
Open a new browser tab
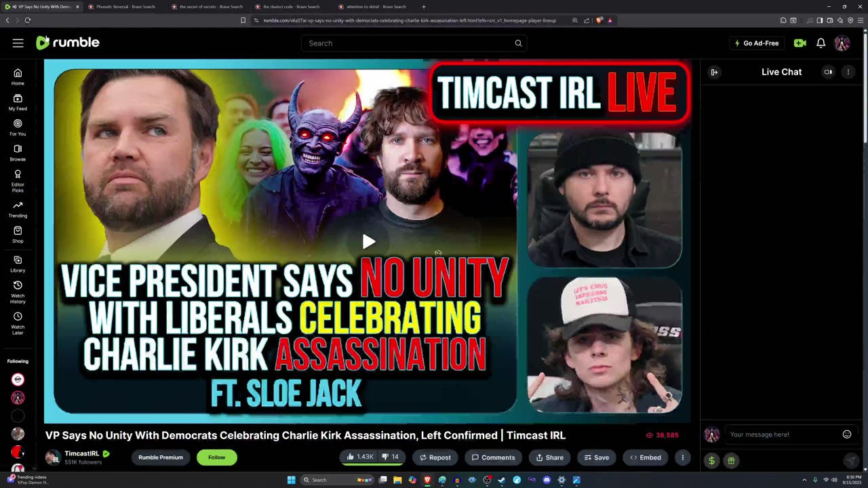click(x=424, y=7)
